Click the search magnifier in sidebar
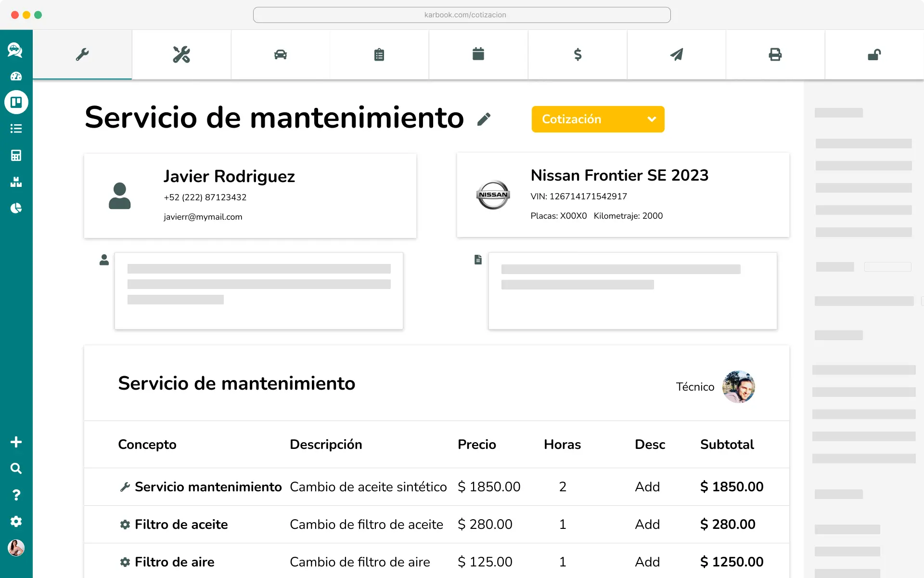Screen dimensions: 924x578 pos(16,468)
